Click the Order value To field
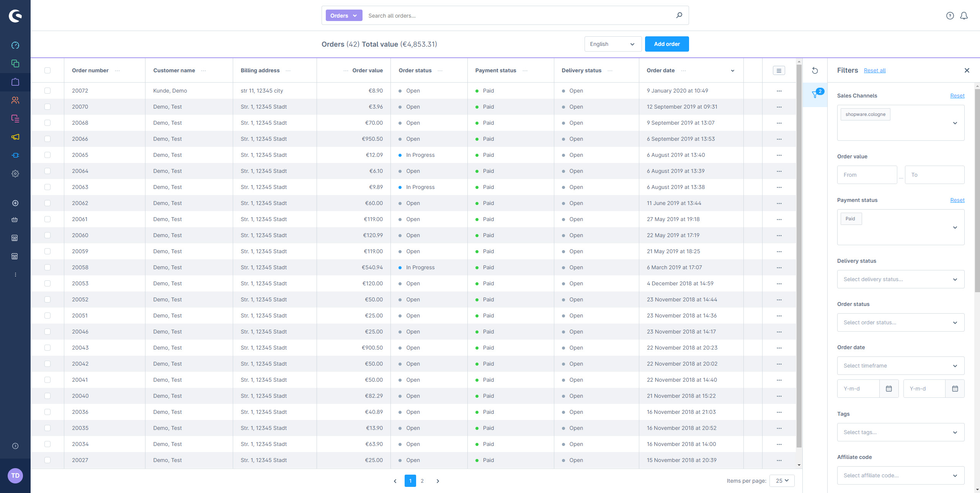Screen dimensions: 980x493 point(934,175)
